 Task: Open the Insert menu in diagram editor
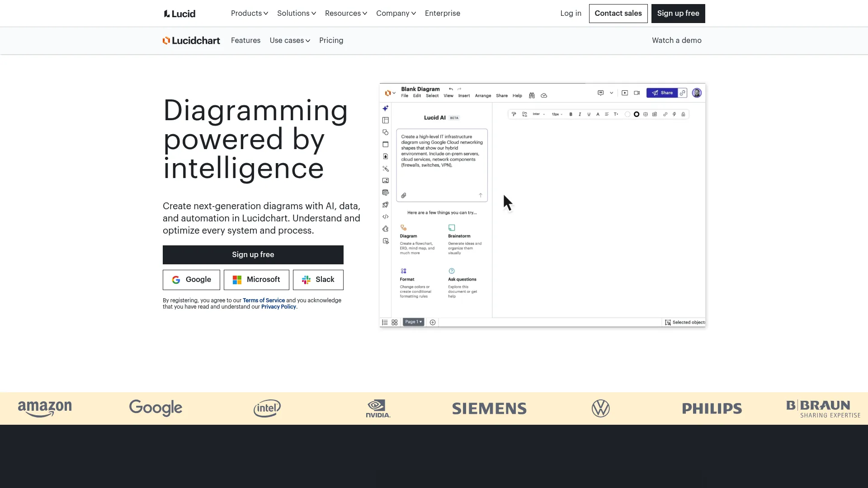pos(464,96)
